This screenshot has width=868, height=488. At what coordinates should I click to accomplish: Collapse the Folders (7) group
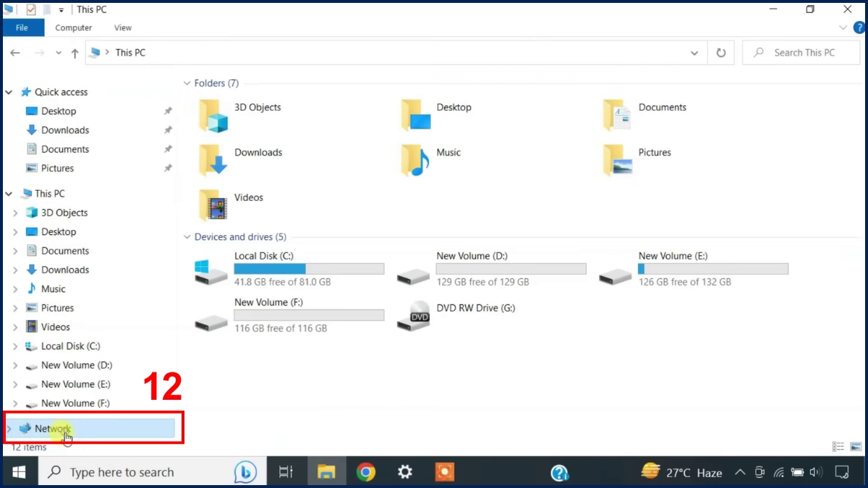(187, 83)
